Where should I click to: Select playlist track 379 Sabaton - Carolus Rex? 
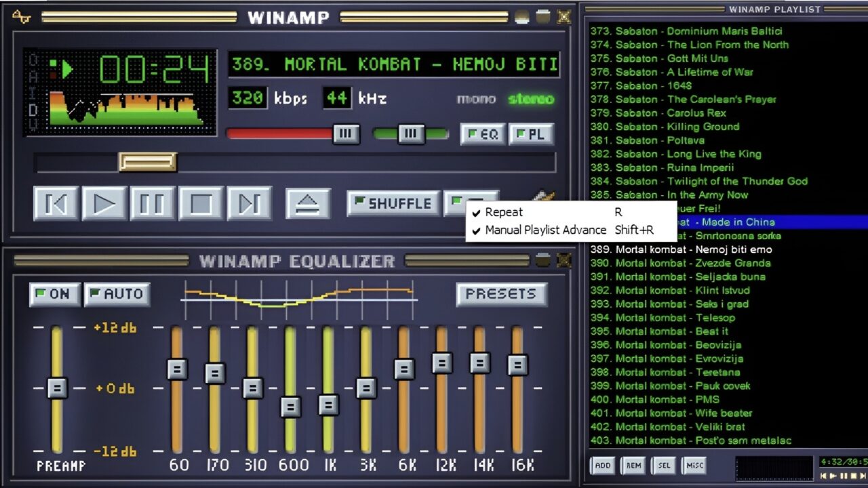coord(658,113)
